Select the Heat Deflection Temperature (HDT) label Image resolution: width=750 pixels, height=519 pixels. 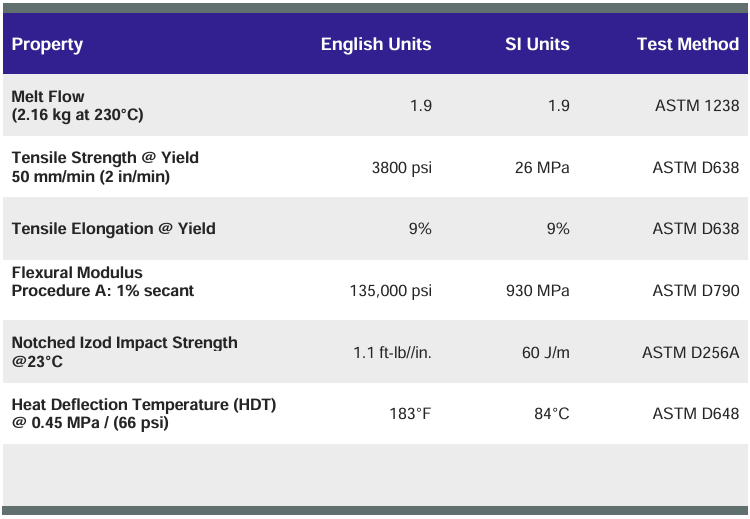coord(143,405)
